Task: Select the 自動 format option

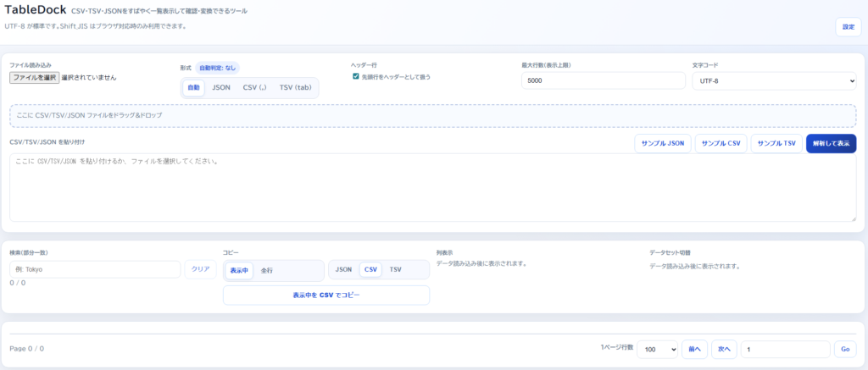Action: pyautogui.click(x=193, y=88)
